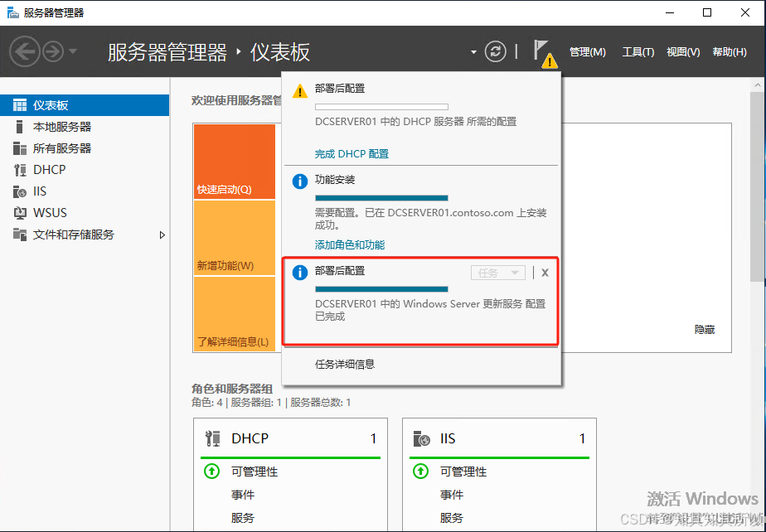Open the dropdown arrow beside the refresh button
Screen dimensions: 766x532
pyautogui.click(x=473, y=51)
